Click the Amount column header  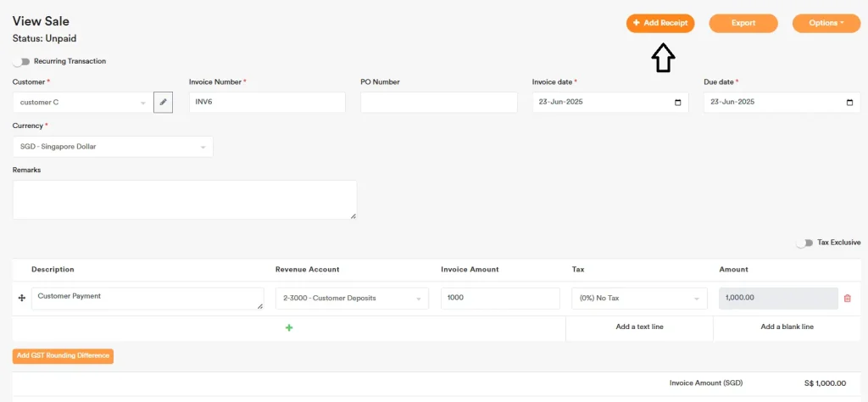[733, 270]
